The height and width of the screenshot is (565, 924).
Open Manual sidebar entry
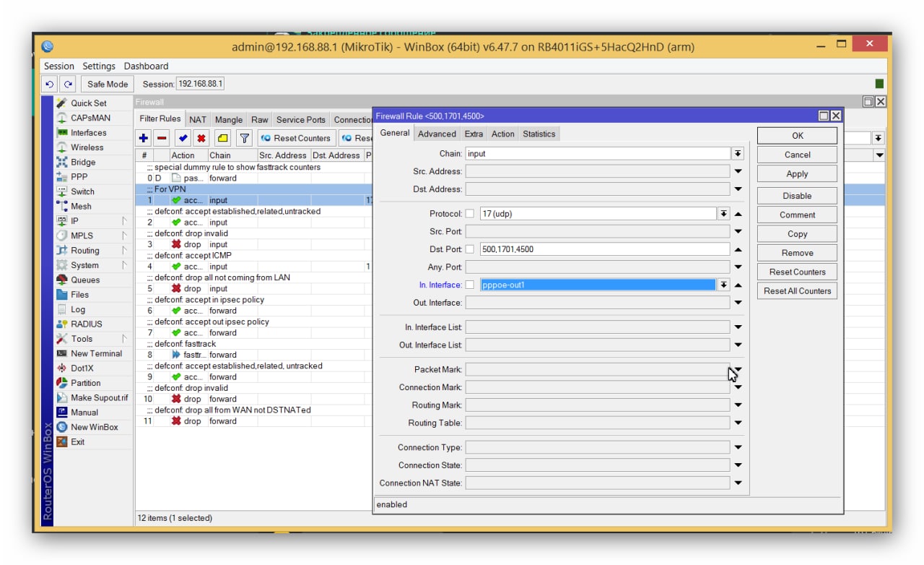click(84, 413)
